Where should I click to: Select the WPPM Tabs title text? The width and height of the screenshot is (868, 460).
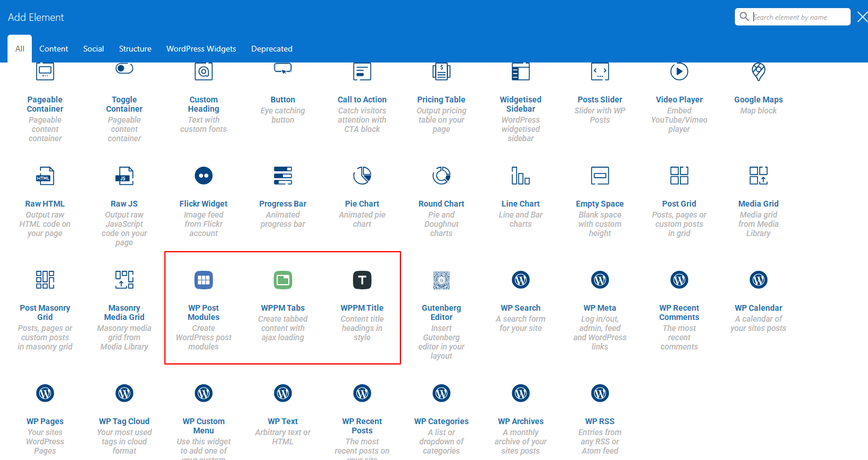pos(283,308)
